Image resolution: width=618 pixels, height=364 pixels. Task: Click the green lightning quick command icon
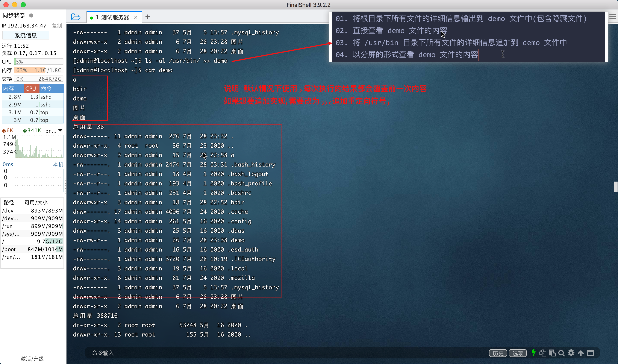click(533, 353)
